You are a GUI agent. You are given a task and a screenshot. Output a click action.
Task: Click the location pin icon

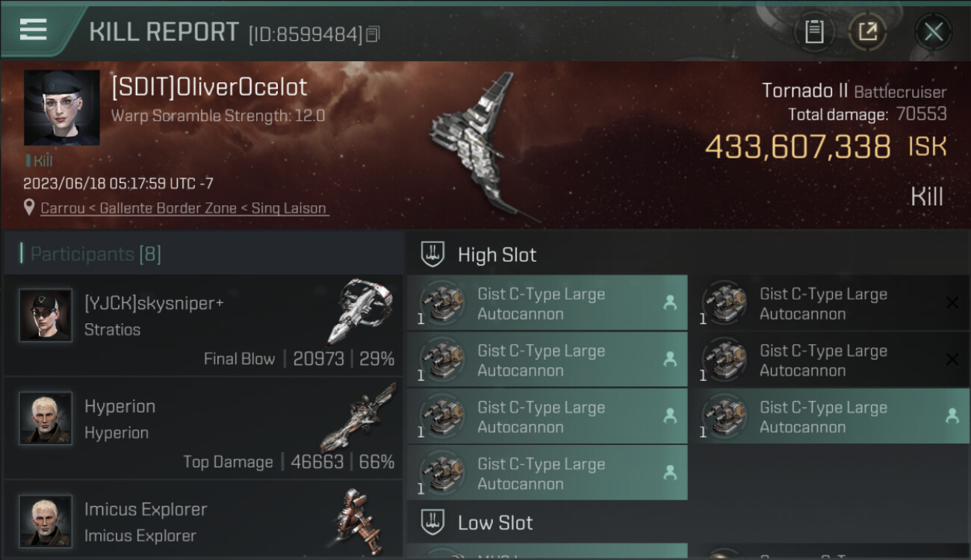[x=29, y=208]
